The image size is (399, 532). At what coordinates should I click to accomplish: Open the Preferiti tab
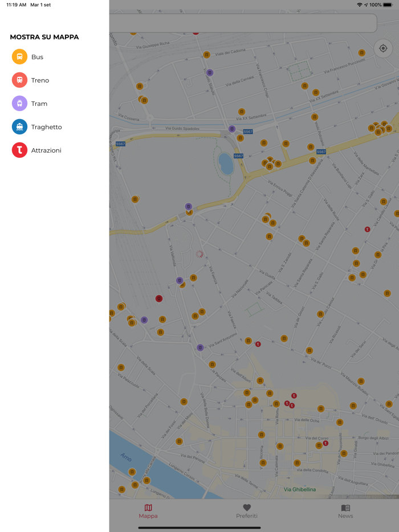click(247, 511)
